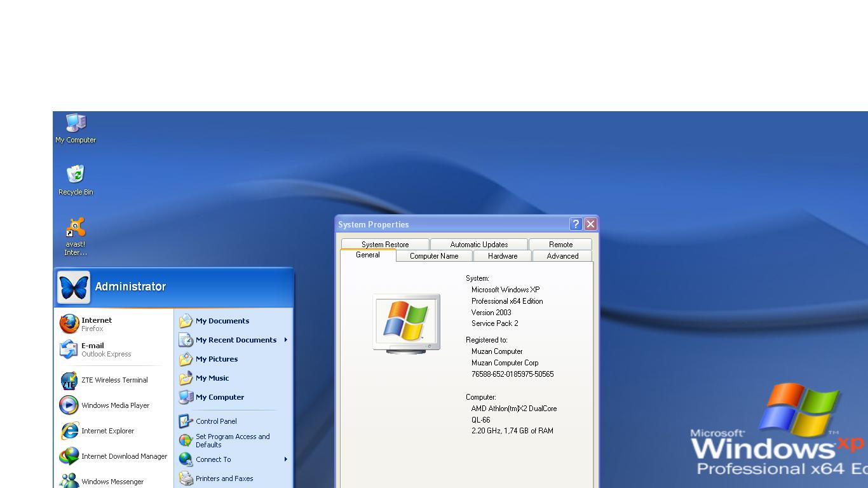868x488 pixels.
Task: Click '2.20 GHz, 1,74 GB of RAM' text
Action: [x=512, y=431]
